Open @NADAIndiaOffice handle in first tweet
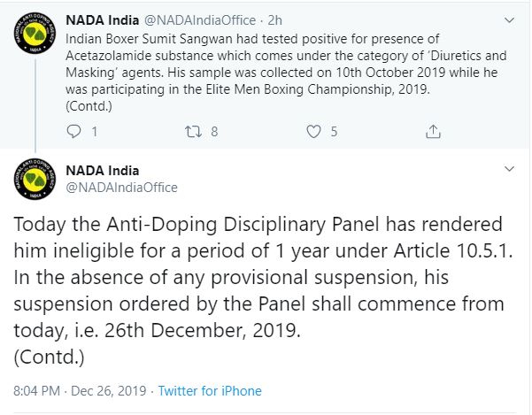 tap(200, 20)
